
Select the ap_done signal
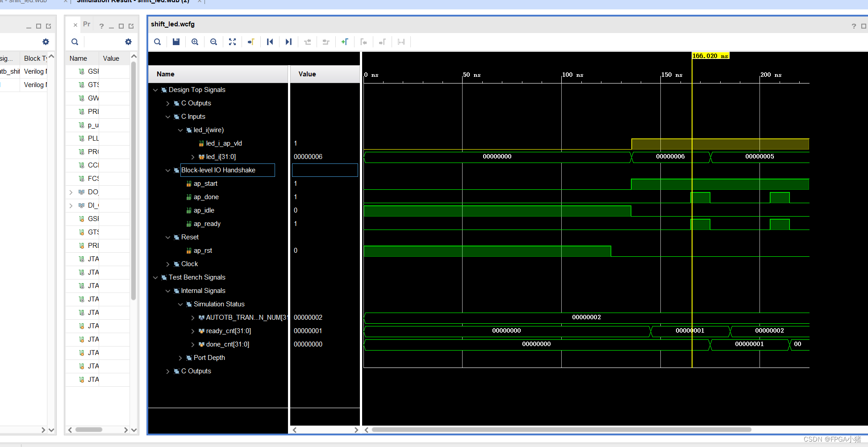[206, 197]
